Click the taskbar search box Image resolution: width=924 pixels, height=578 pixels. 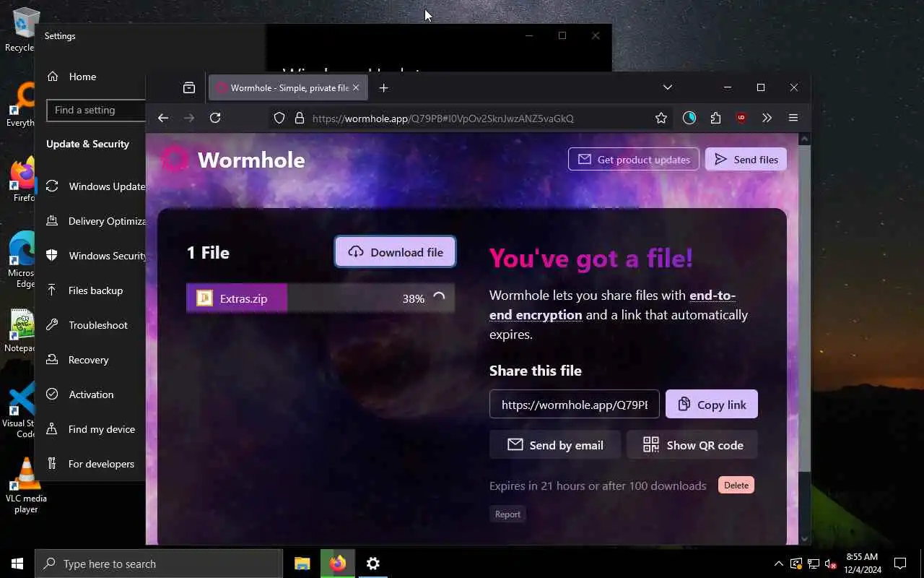159,564
